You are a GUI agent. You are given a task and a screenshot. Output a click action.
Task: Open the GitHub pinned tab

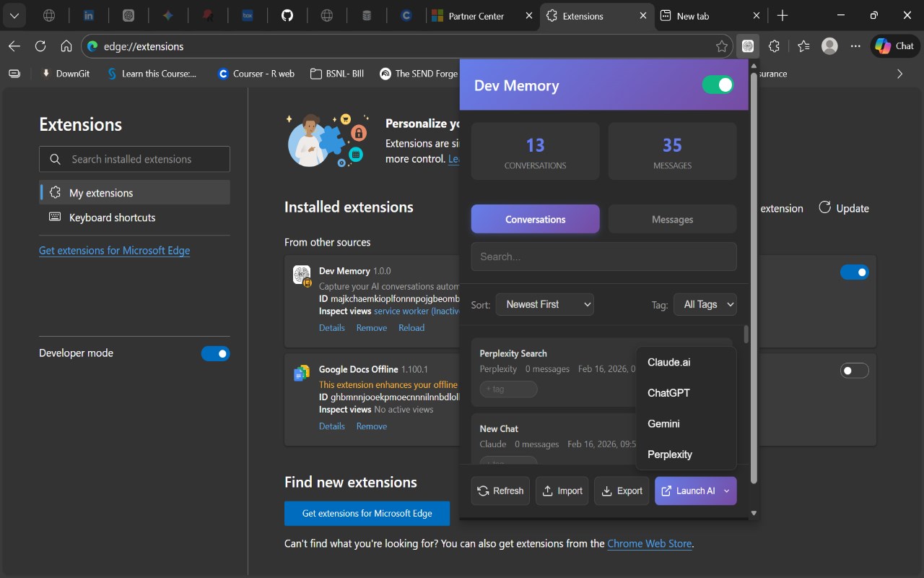[287, 15]
